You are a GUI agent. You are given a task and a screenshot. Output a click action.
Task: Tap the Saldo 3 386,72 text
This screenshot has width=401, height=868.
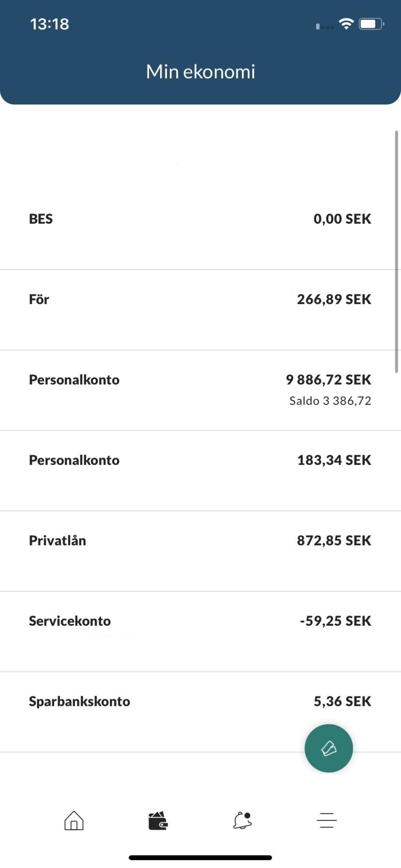(x=330, y=401)
